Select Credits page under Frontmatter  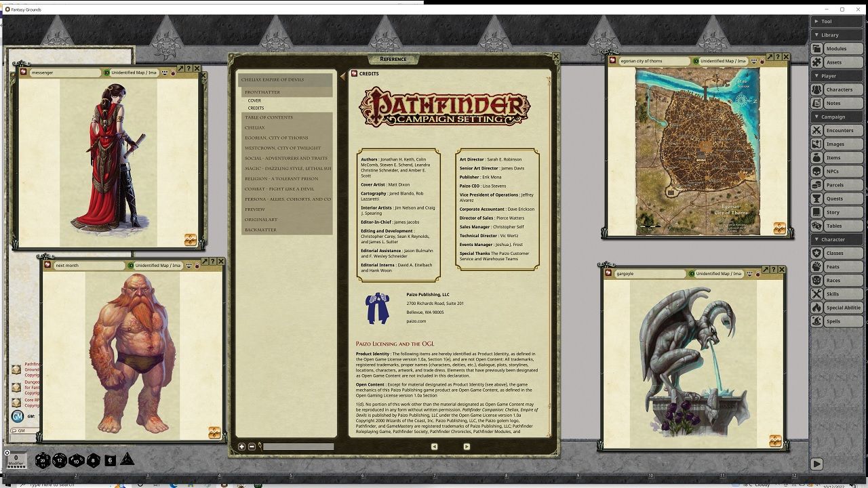[256, 108]
